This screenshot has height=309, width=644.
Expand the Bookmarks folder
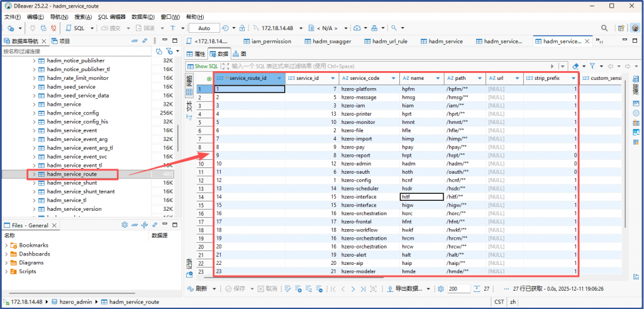click(x=7, y=245)
